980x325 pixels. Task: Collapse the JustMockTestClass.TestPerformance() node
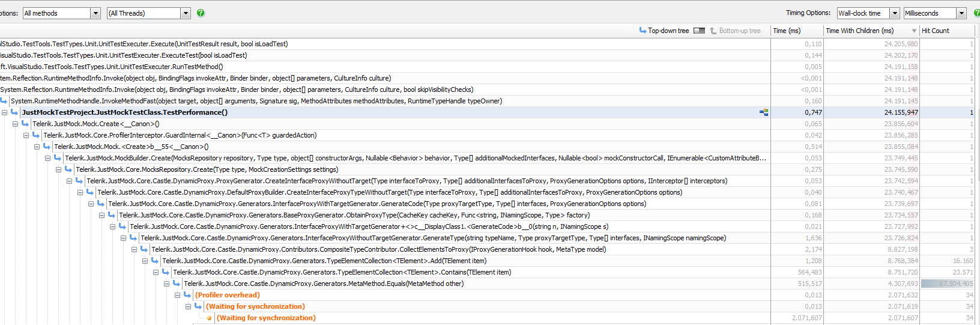click(5, 112)
